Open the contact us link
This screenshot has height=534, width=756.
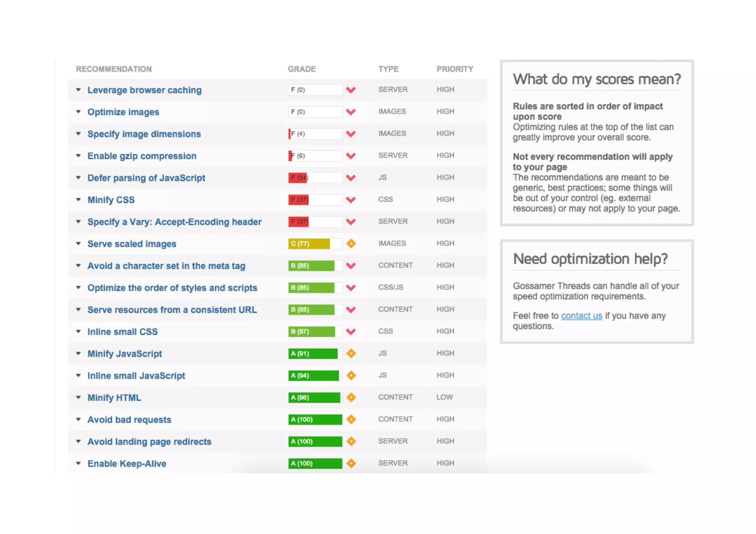pyautogui.click(x=581, y=316)
